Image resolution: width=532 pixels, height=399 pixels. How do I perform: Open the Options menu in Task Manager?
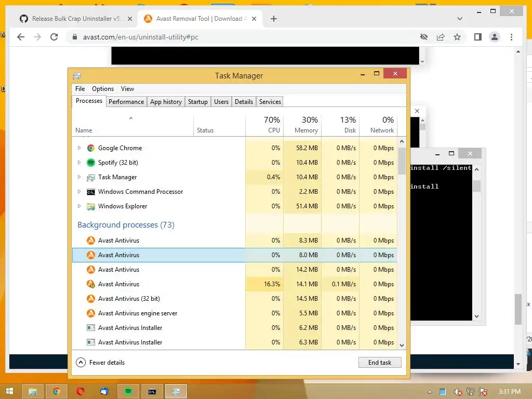(103, 89)
